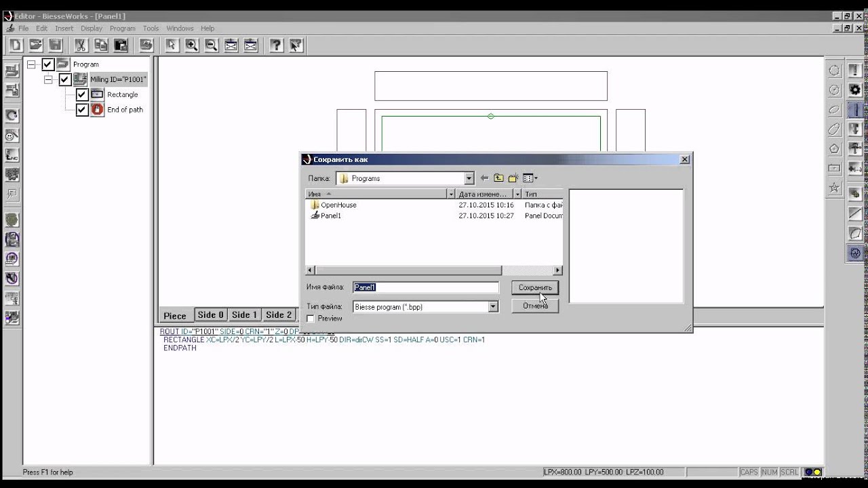This screenshot has width=868, height=488.
Task: Open the Windows menu
Action: pyautogui.click(x=180, y=28)
